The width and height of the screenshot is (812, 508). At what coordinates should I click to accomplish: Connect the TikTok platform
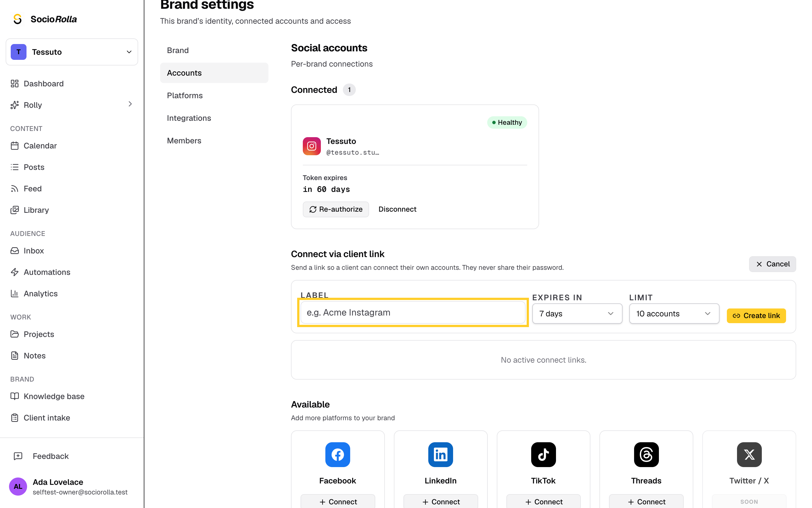pyautogui.click(x=543, y=501)
